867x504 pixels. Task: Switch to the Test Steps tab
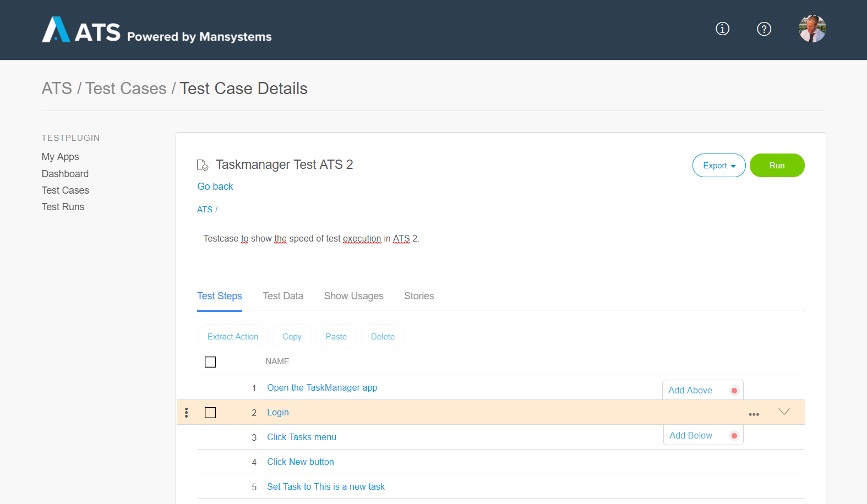click(x=220, y=296)
